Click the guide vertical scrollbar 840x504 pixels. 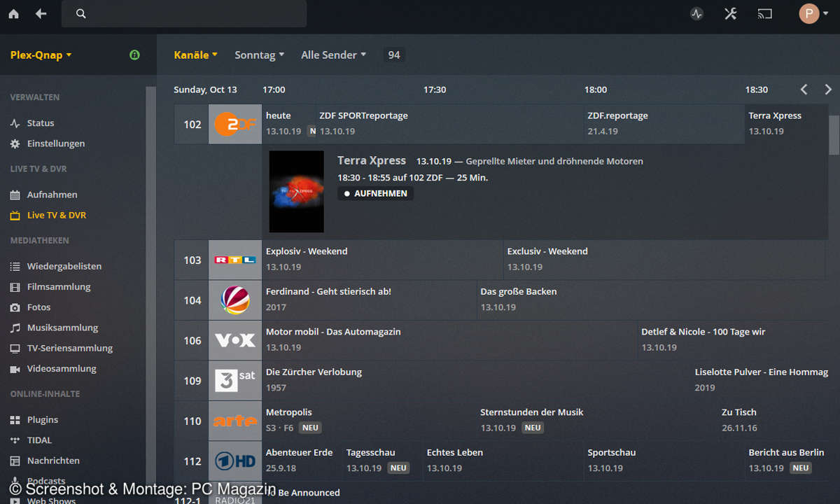834,135
